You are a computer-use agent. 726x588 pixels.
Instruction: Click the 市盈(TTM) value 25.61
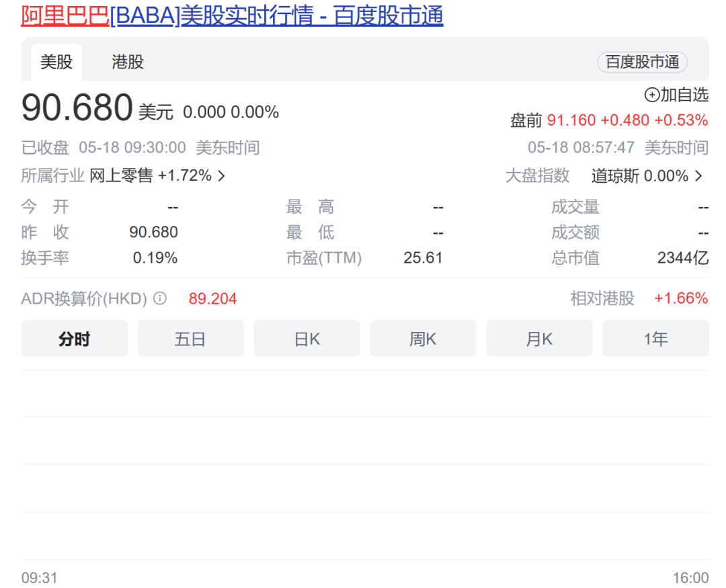click(x=423, y=257)
